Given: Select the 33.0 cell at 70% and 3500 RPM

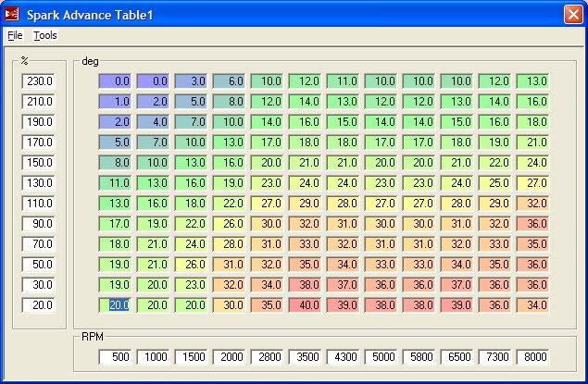Looking at the screenshot, I should tap(305, 244).
